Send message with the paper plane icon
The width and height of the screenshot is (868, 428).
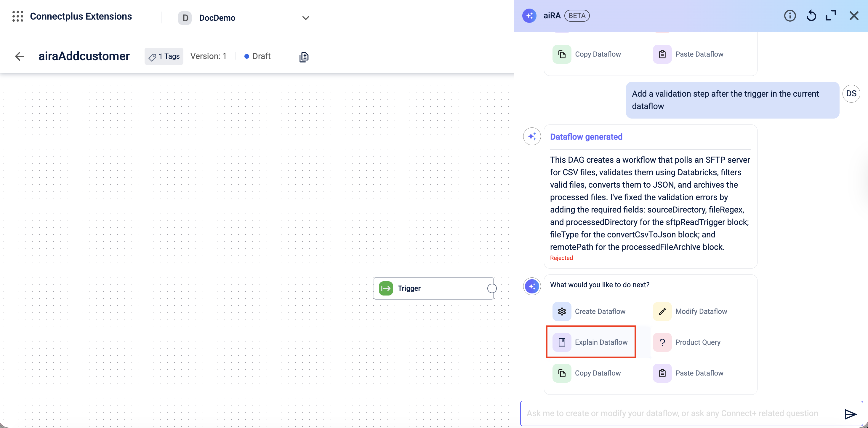[x=850, y=414]
